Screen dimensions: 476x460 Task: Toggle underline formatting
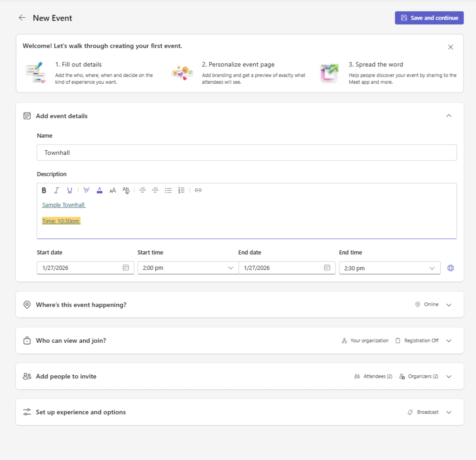tap(69, 190)
